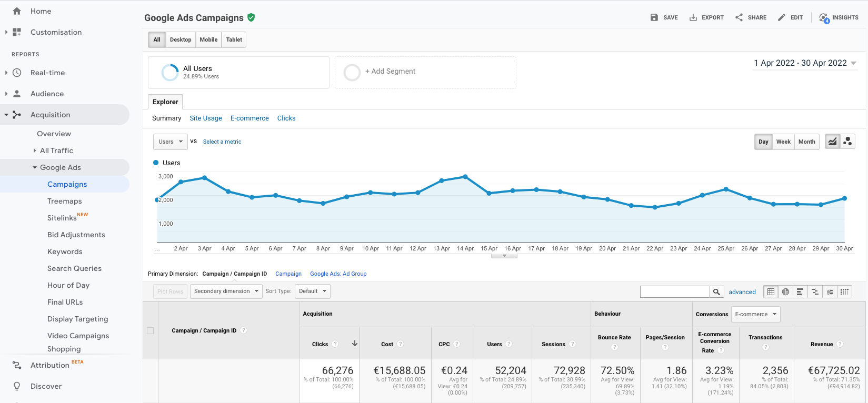Click the Discover lightbulb icon

click(x=17, y=386)
